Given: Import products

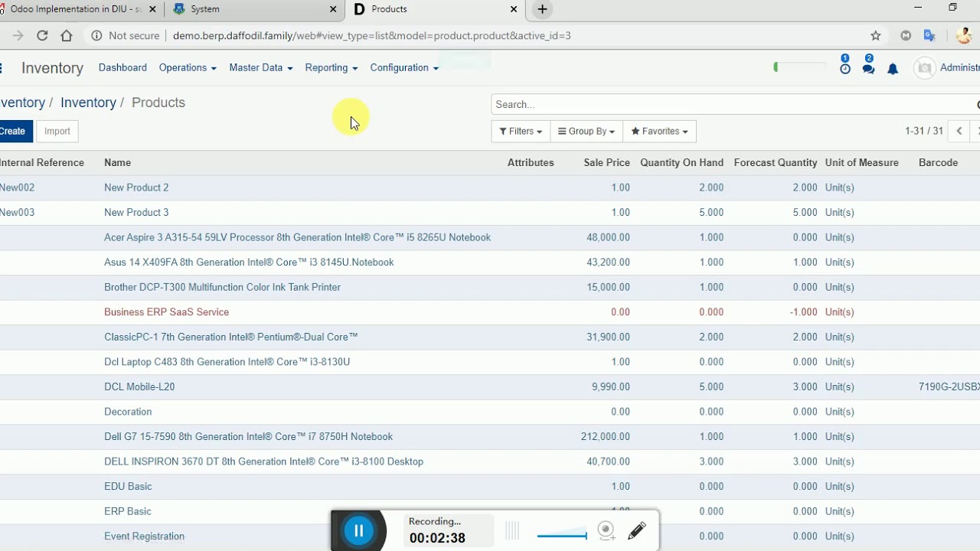Looking at the screenshot, I should pyautogui.click(x=57, y=131).
